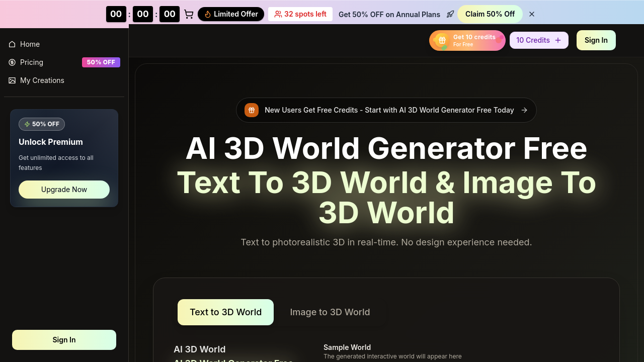Viewport: 644px width, 362px height.
Task: Click the 32 spots left badge
Action: coord(300,14)
